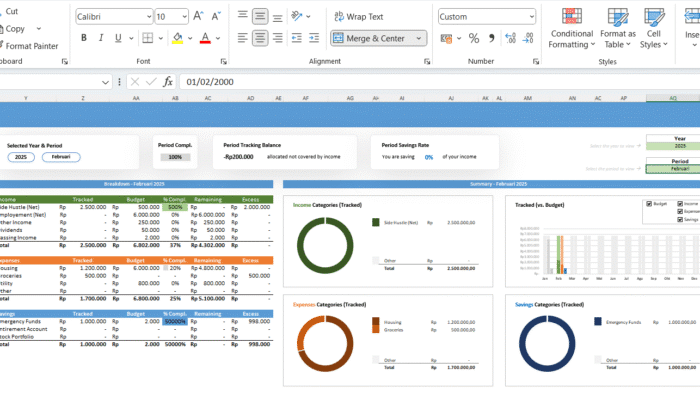700x400 pixels.
Task: Select Middle Align icon
Action: point(260,17)
